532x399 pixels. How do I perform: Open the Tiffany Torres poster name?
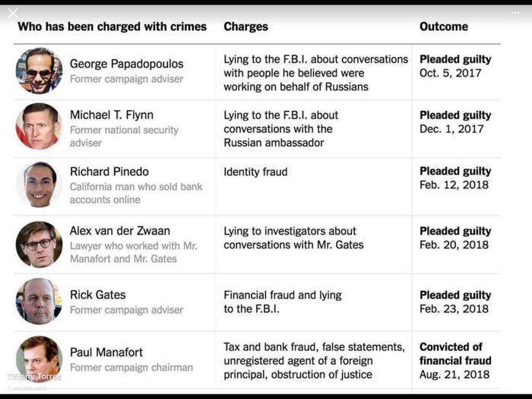coord(34,377)
